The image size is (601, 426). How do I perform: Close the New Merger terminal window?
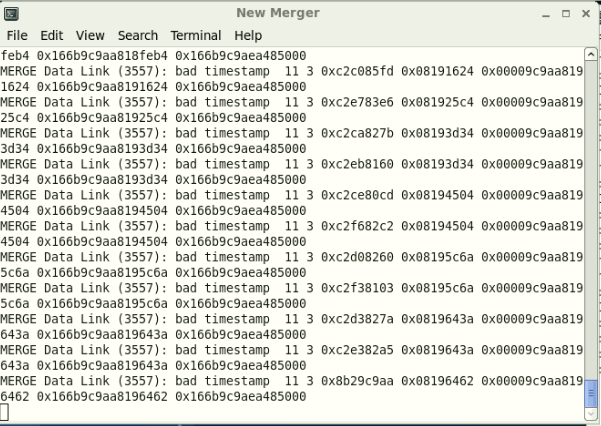click(586, 14)
